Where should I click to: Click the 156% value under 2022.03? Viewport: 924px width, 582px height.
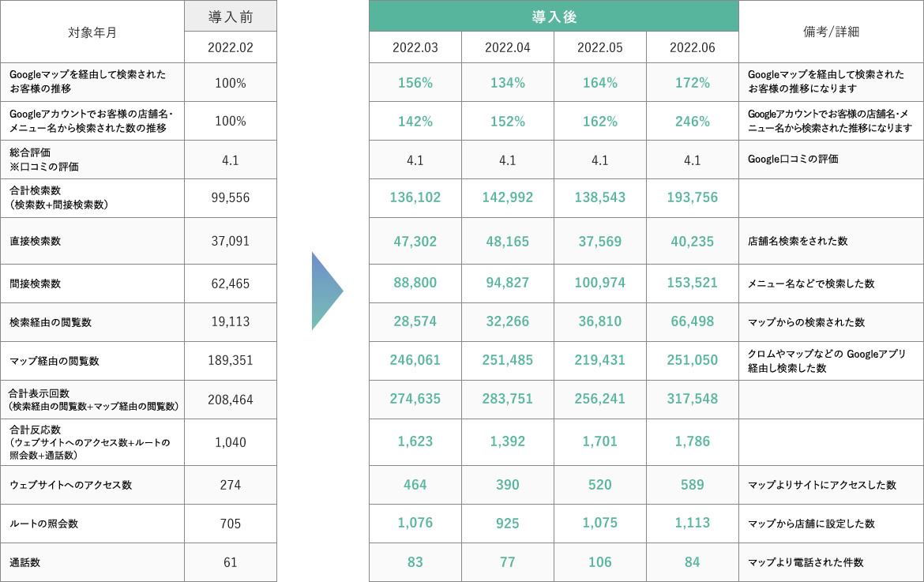point(415,83)
